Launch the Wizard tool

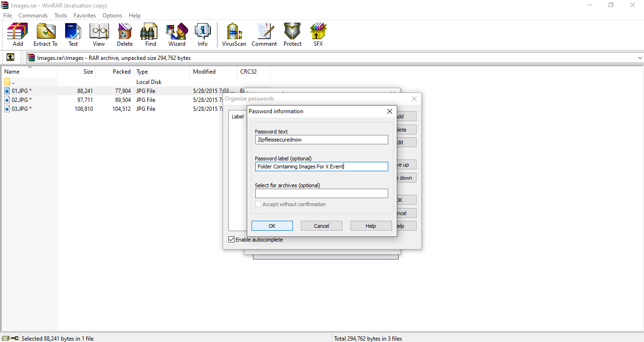coord(177,35)
